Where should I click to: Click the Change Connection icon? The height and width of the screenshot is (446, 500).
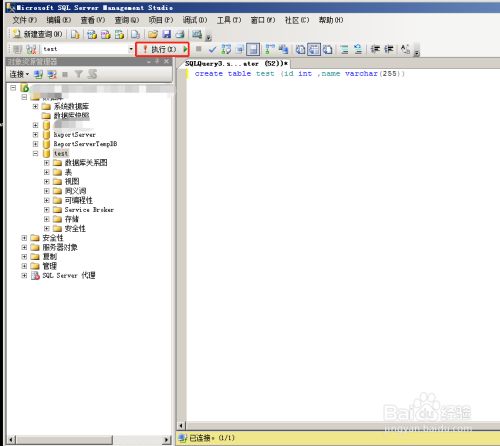click(x=31, y=49)
